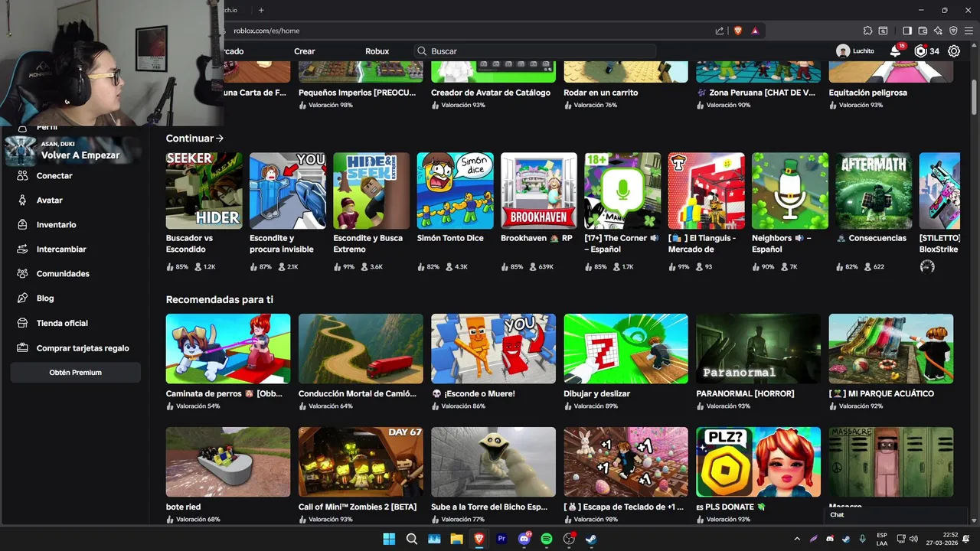This screenshot has width=980, height=551.
Task: Open the browser hamburger menu
Action: (x=969, y=31)
